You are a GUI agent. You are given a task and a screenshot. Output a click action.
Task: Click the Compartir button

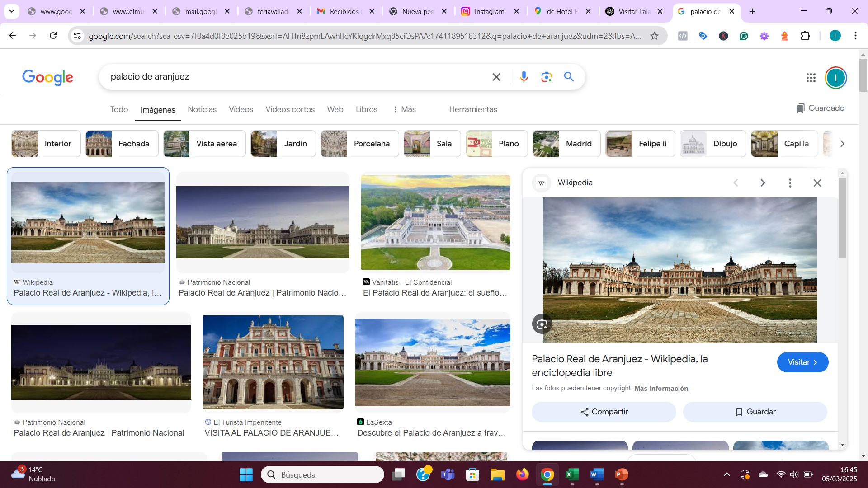pos(604,412)
